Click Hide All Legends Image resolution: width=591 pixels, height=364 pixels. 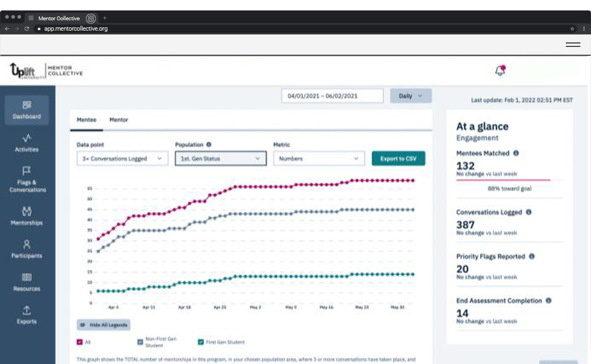(102, 325)
